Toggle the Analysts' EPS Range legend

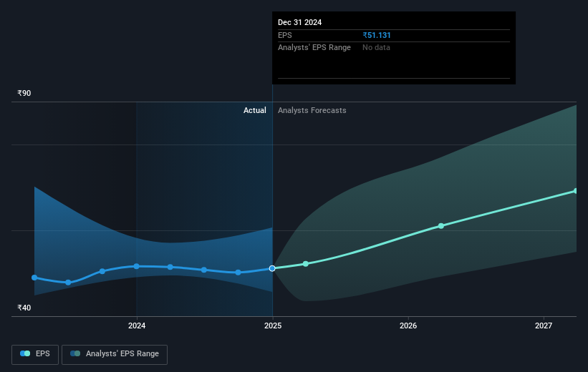[115, 354]
